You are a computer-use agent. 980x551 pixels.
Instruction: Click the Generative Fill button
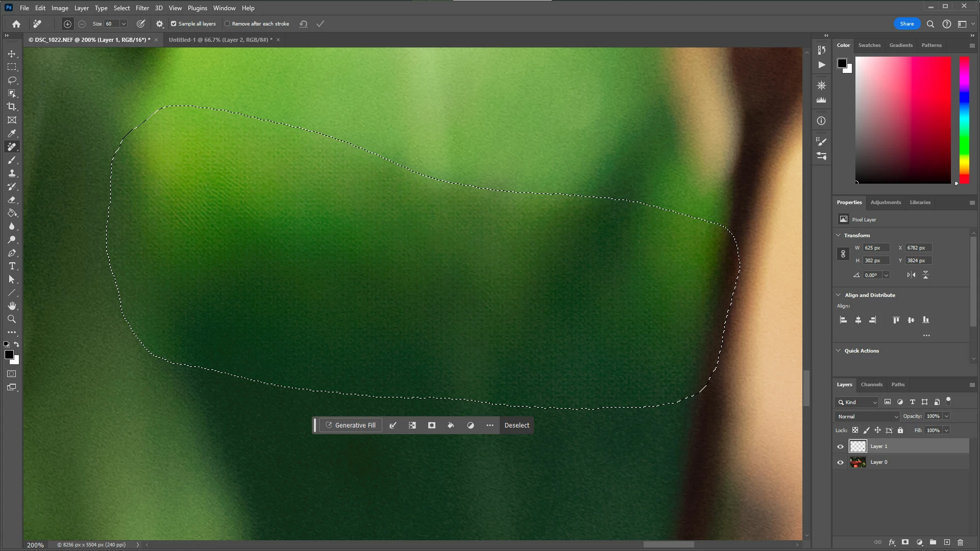point(351,425)
